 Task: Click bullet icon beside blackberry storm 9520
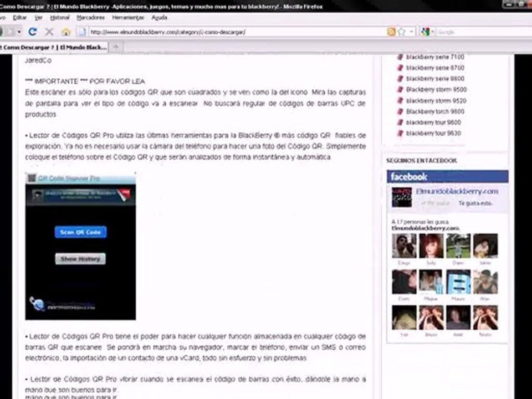pyautogui.click(x=400, y=101)
